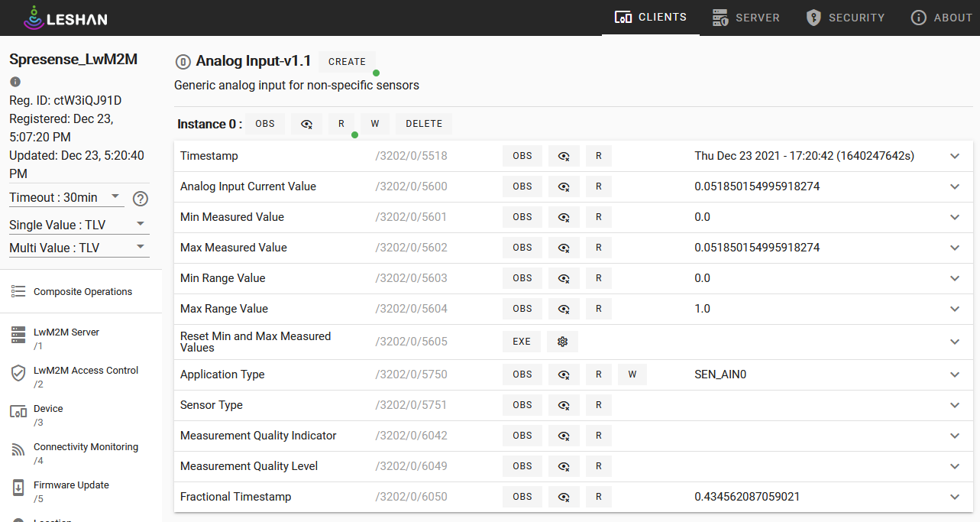The width and height of the screenshot is (980, 522).
Task: Switch to the Security tab
Action: pyautogui.click(x=846, y=18)
